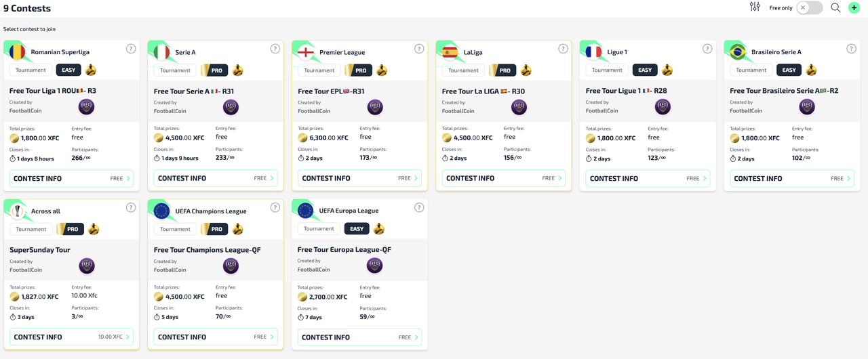
Task: Open help icon on Romanian Superliga card
Action: point(131,49)
